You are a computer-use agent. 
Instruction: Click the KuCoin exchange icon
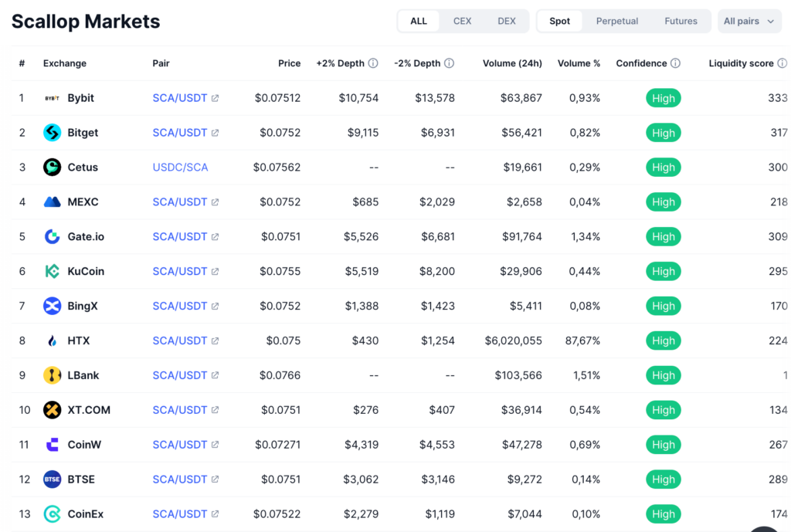pos(51,271)
